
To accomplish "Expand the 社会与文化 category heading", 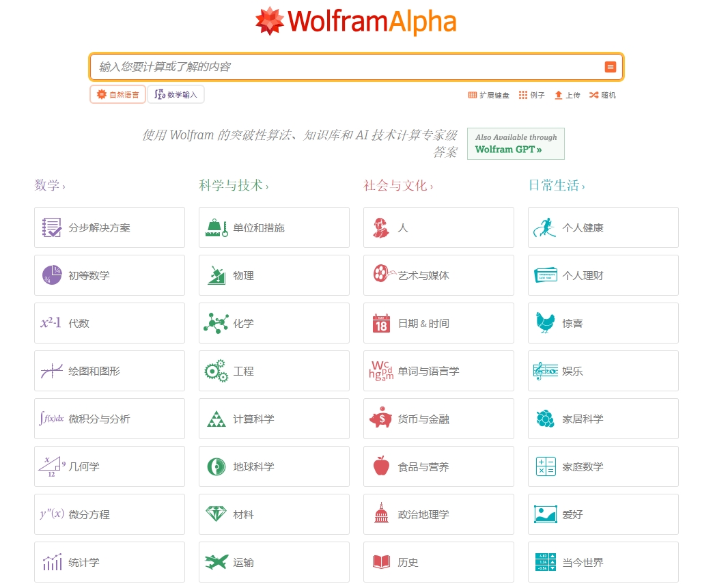I will pyautogui.click(x=397, y=185).
